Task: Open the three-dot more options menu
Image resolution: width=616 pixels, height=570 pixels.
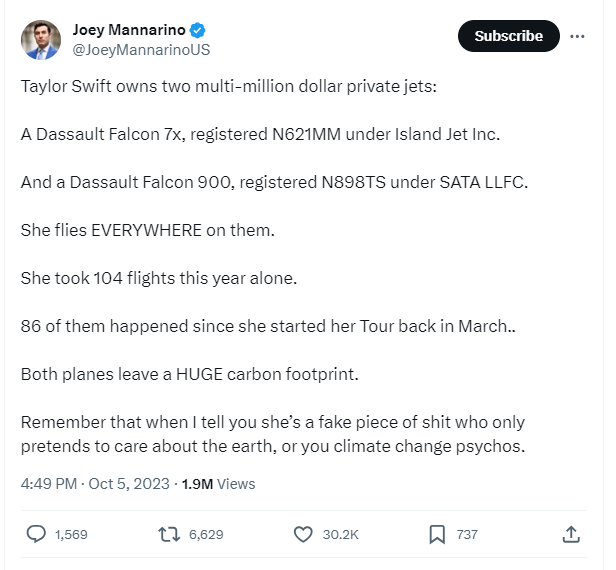Action: pos(577,36)
